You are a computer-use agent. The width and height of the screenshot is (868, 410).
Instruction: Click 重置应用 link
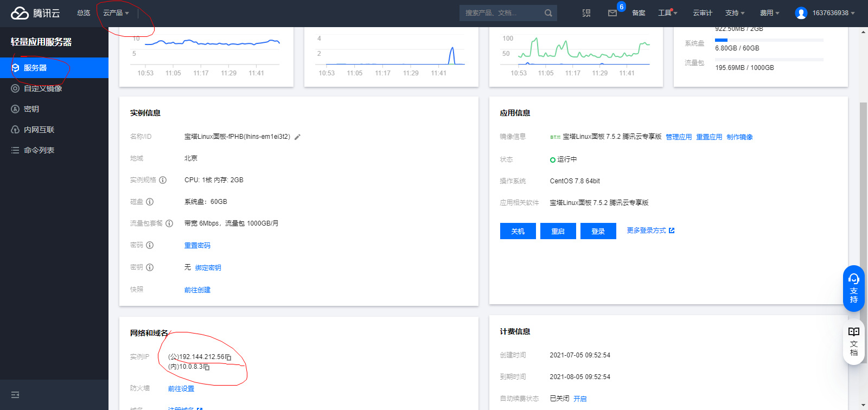[709, 137]
